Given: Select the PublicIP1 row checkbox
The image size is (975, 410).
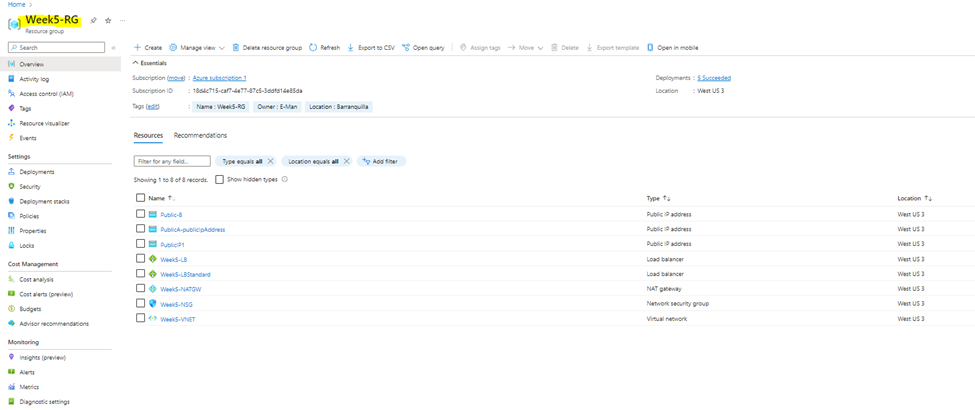Looking at the screenshot, I should 140,244.
